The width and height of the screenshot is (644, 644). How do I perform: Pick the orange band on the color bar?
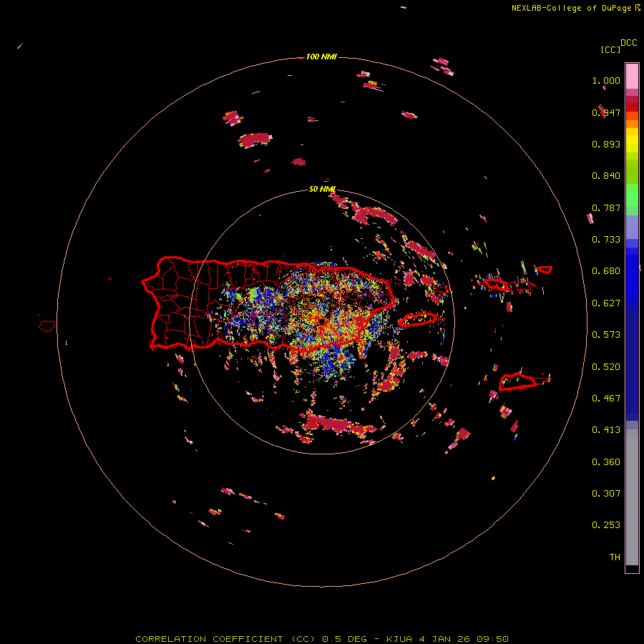tap(632, 124)
